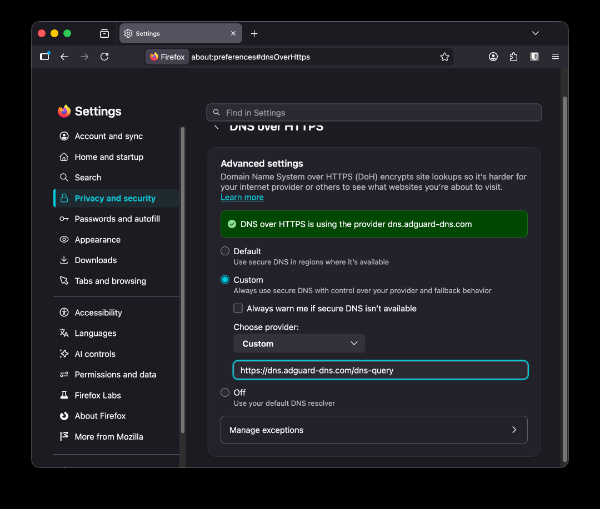Click the forward navigation arrow
Screen dimensions: 600x509
click(x=84, y=57)
